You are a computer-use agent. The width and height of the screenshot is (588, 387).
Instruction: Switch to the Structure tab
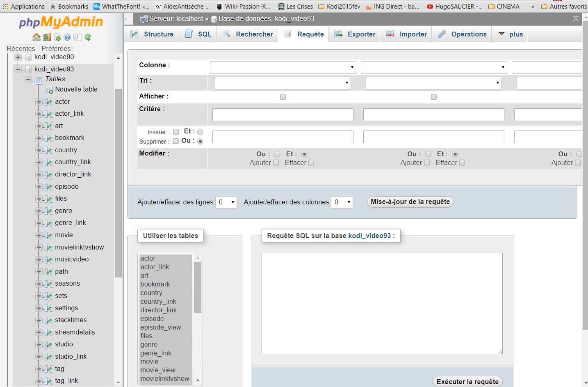point(151,34)
